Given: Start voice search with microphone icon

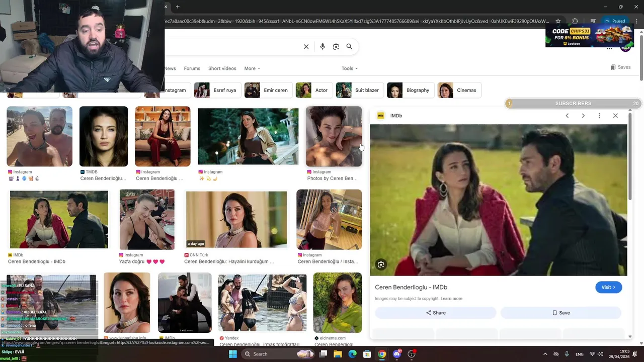Looking at the screenshot, I should 323,47.
